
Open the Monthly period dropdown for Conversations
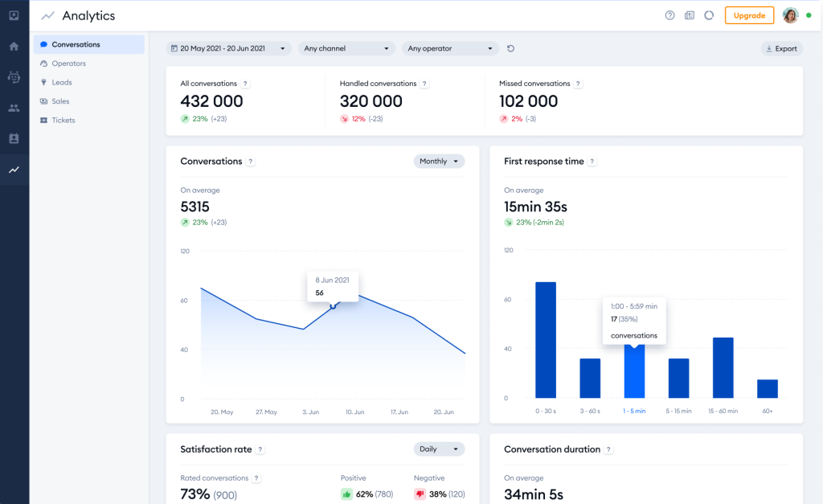(x=439, y=162)
